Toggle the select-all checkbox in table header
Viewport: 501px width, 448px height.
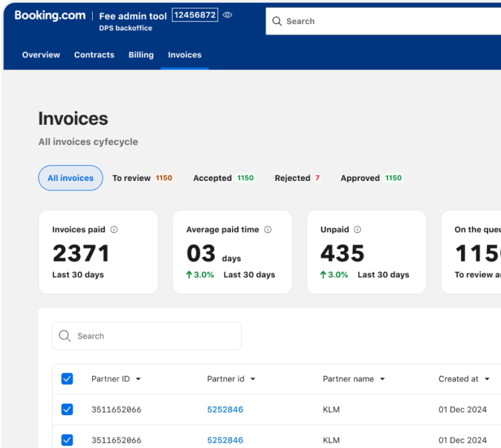(67, 379)
